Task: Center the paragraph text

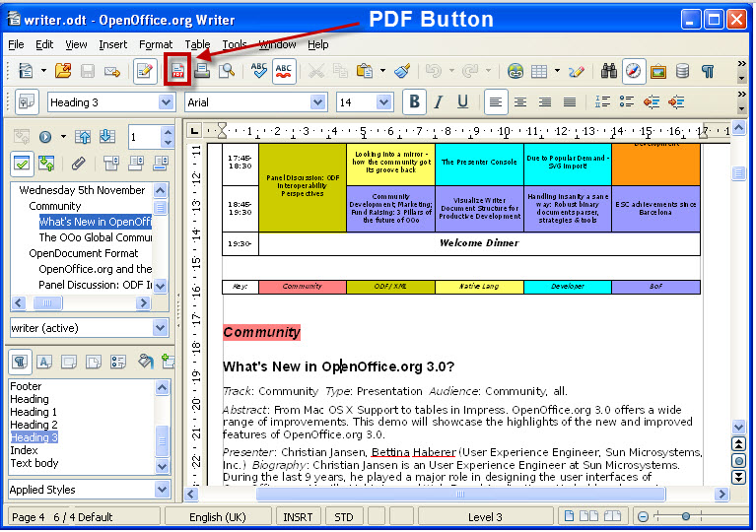Action: pyautogui.click(x=520, y=102)
